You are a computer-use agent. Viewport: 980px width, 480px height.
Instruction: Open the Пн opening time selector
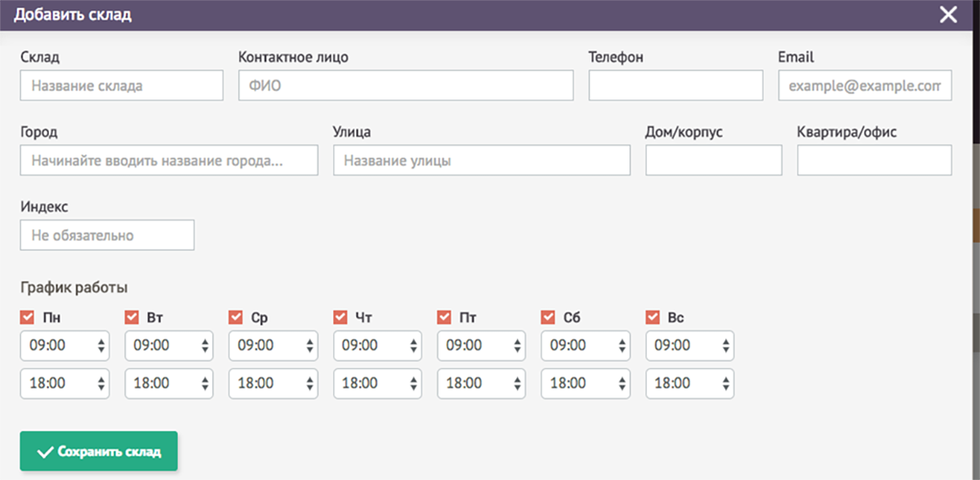(65, 345)
